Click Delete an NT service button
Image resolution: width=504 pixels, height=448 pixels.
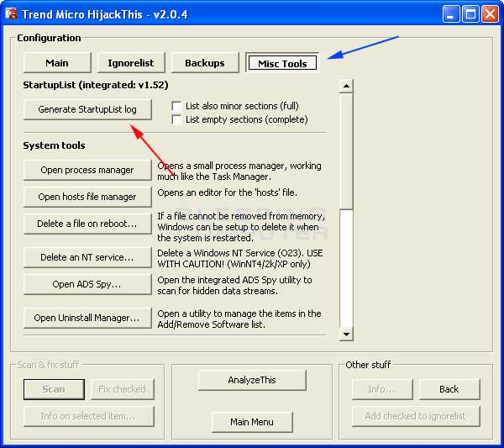coord(87,257)
